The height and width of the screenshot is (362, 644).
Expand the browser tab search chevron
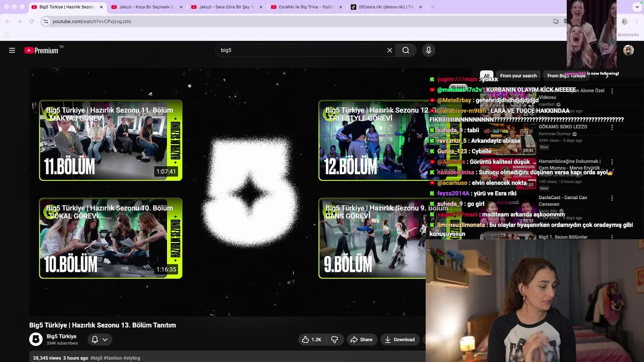637,7
